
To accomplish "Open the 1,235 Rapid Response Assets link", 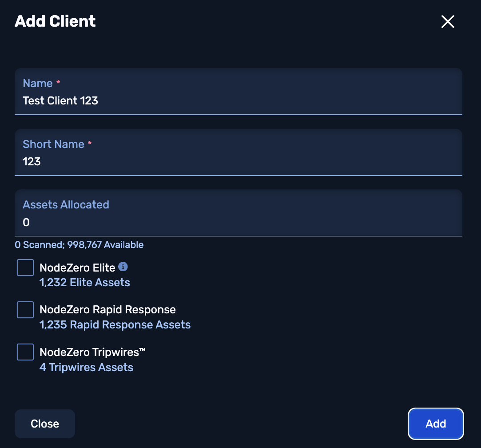I will 115,324.
